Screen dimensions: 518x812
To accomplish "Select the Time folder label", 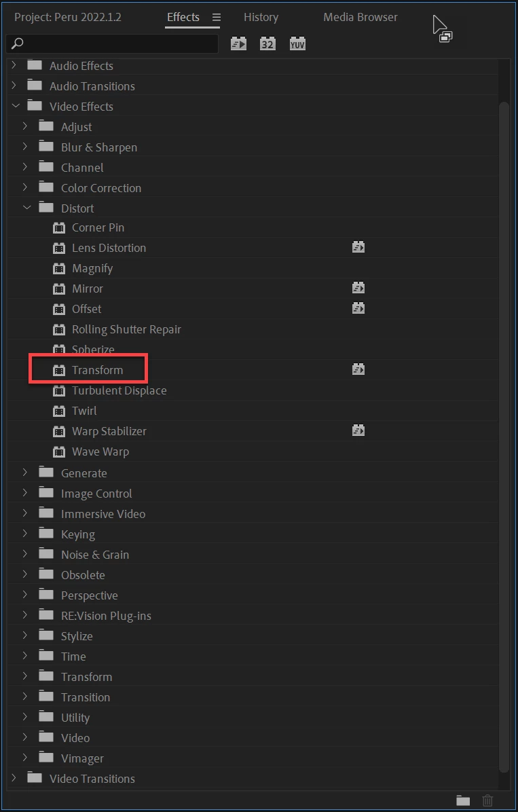I will (x=73, y=656).
